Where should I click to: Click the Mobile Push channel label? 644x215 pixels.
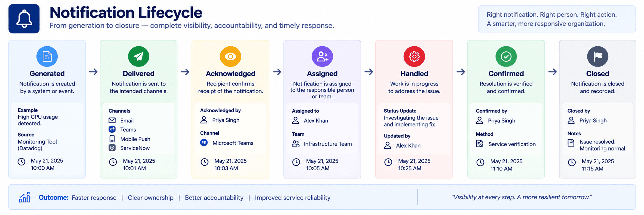coord(135,139)
